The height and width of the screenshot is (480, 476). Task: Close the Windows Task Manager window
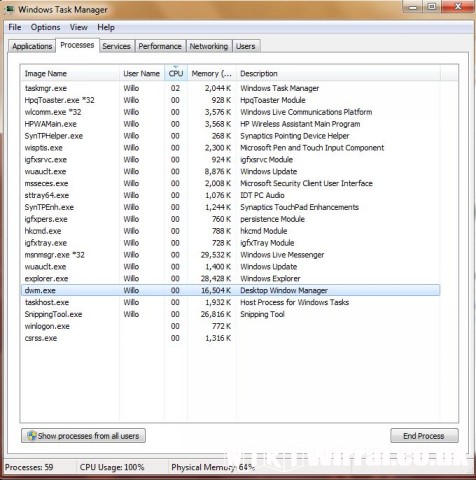pos(458,7)
